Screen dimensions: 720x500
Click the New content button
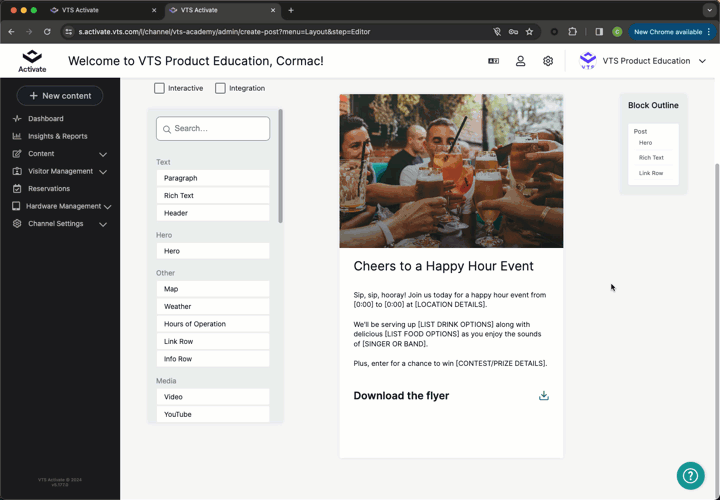[x=60, y=96]
